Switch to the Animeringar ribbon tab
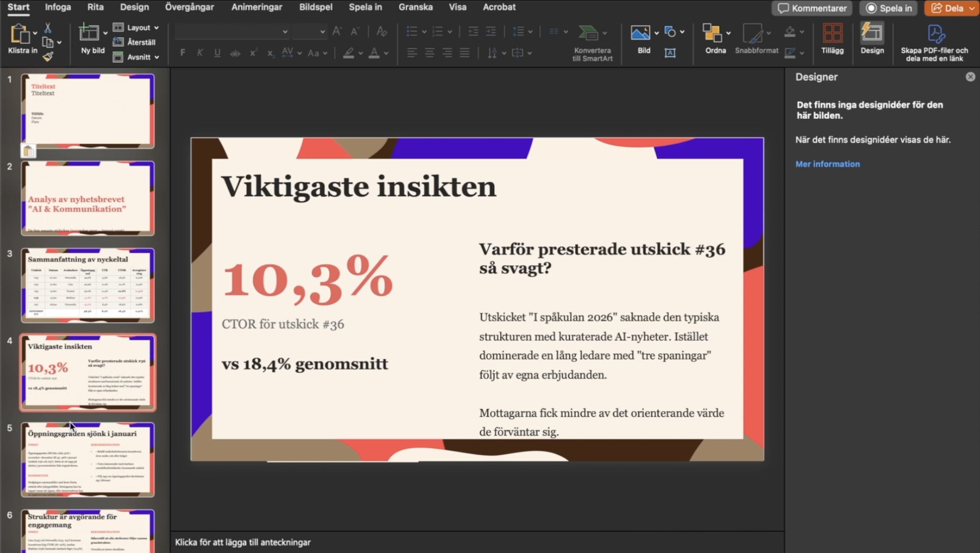 [256, 7]
